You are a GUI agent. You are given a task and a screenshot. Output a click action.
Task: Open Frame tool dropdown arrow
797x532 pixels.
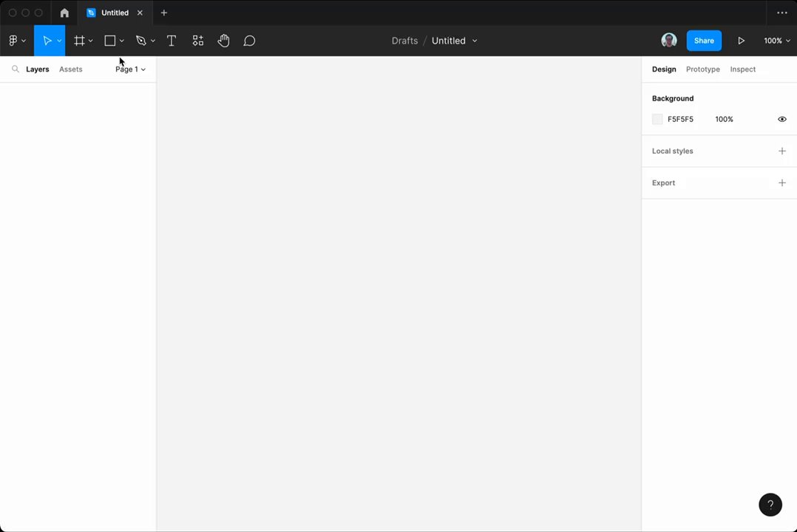(90, 41)
